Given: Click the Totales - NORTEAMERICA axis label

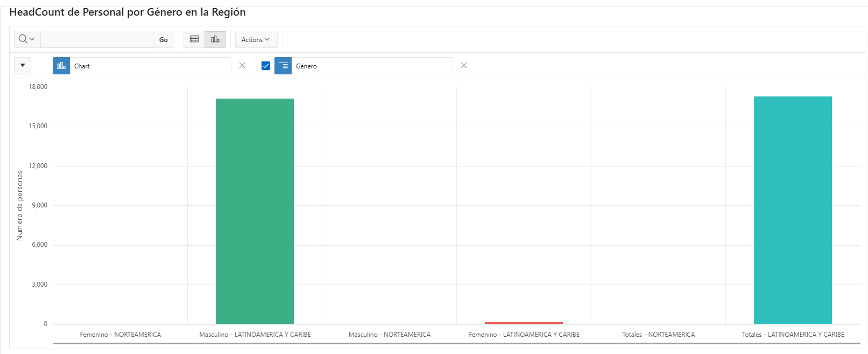Looking at the screenshot, I should 659,335.
